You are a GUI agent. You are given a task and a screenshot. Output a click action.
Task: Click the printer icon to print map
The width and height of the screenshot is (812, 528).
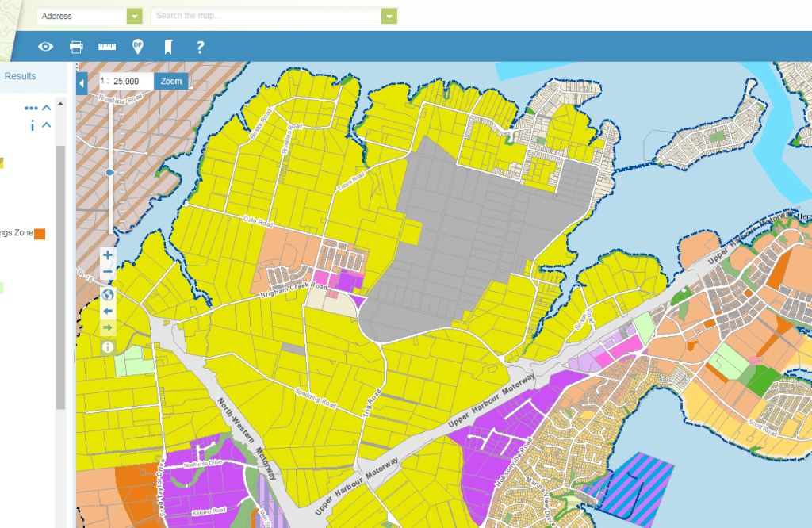[x=76, y=47]
